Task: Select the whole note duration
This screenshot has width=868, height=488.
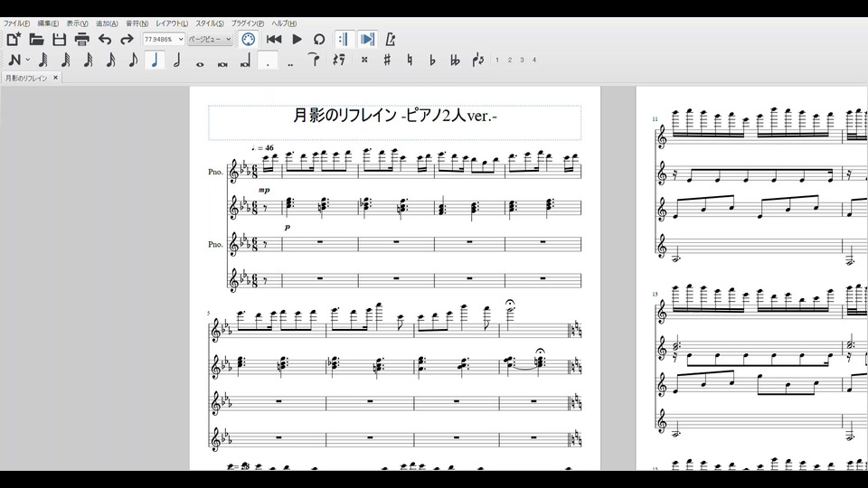Action: 200,63
